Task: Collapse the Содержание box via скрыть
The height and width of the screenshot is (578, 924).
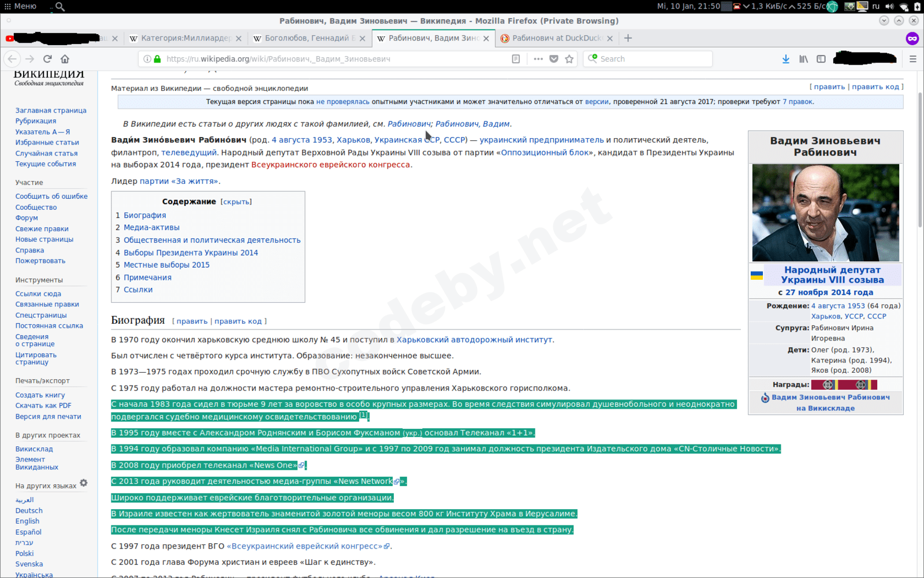Action: coord(236,201)
